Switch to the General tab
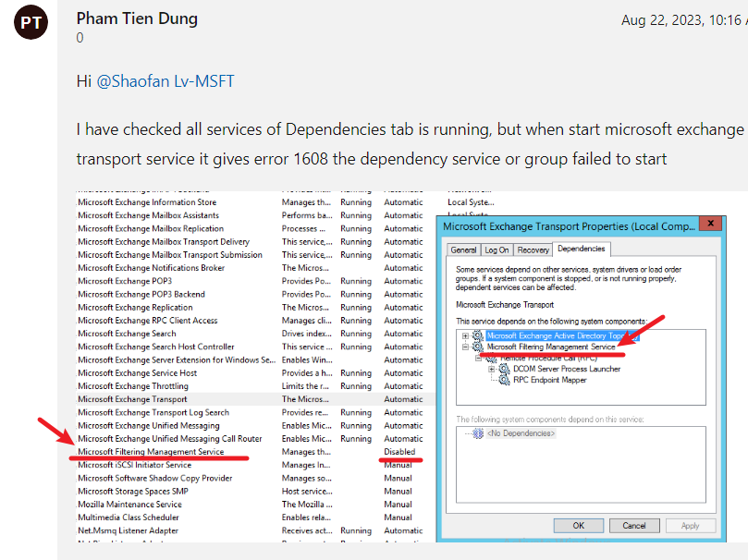The height and width of the screenshot is (560, 748). tap(463, 250)
